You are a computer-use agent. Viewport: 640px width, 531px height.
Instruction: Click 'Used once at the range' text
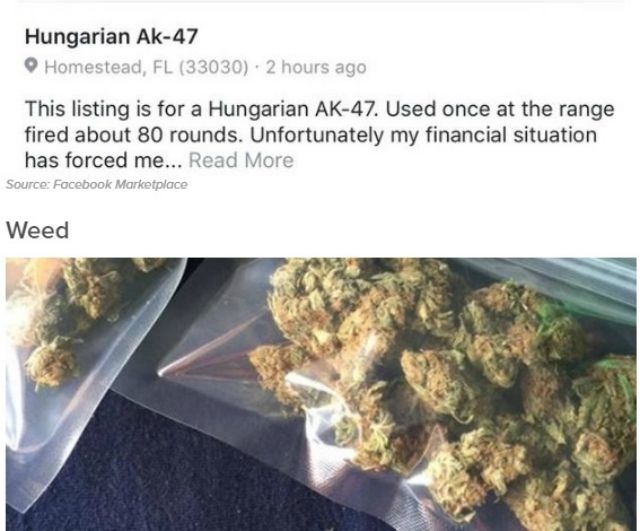pos(500,109)
